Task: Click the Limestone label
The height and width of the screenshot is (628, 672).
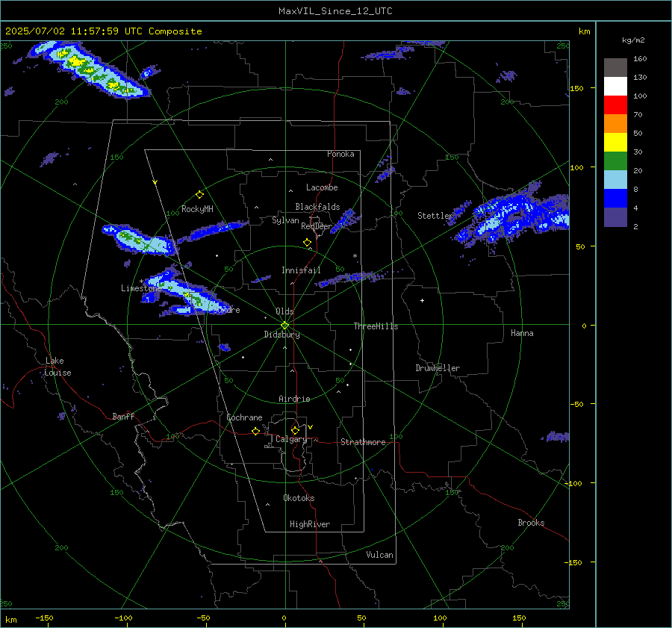Action: click(x=141, y=288)
